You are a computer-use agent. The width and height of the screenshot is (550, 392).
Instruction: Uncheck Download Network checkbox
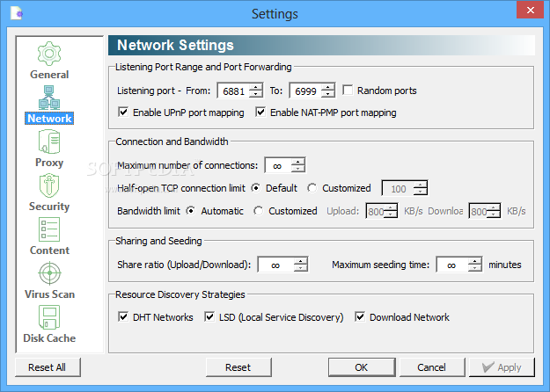(360, 317)
